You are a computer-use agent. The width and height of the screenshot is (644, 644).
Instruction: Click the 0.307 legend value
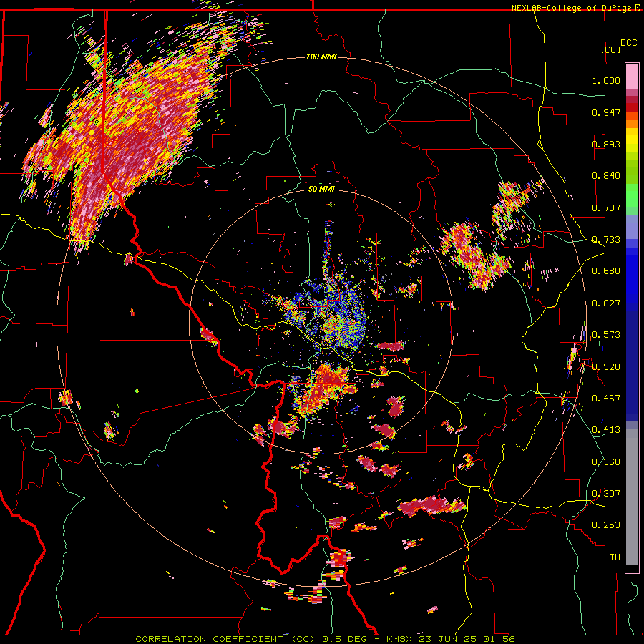coord(606,494)
